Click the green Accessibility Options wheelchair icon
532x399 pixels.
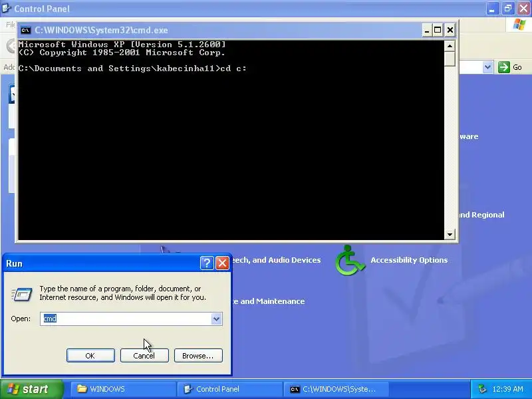[x=350, y=260]
